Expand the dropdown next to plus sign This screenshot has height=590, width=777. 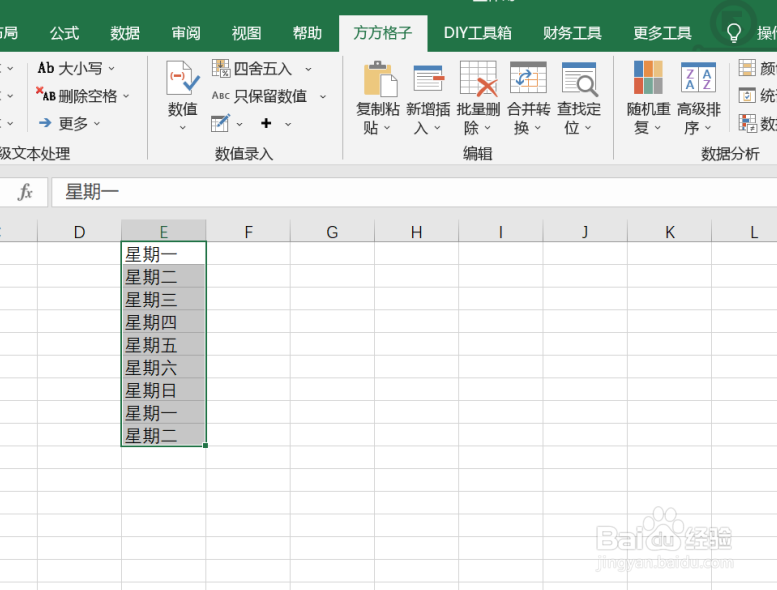pos(288,124)
